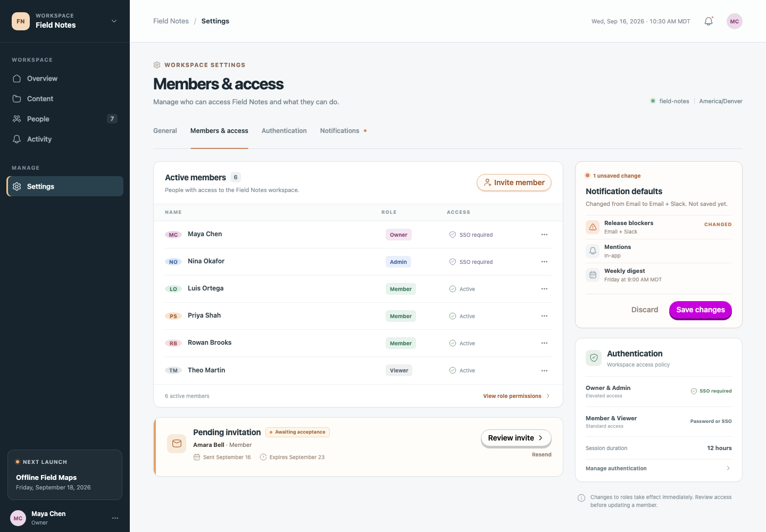
Task: Open People in the sidebar
Action: pyautogui.click(x=65, y=119)
